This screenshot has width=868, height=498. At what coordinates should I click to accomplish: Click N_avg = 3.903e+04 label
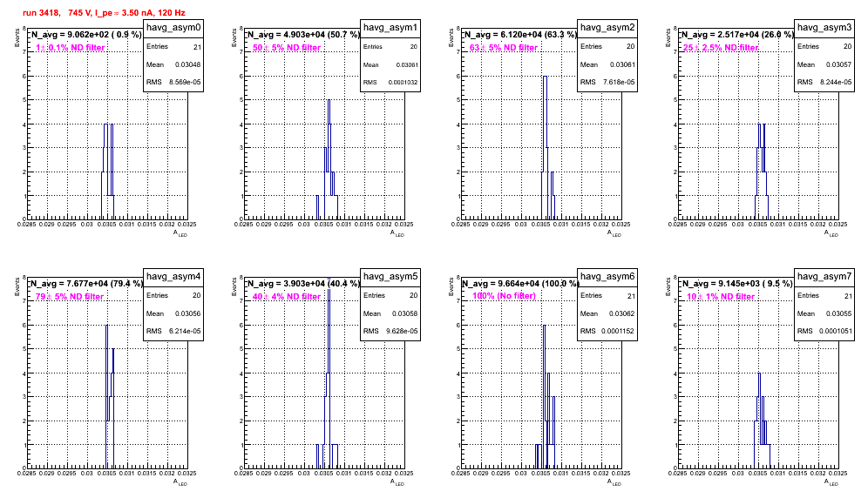[x=303, y=283]
